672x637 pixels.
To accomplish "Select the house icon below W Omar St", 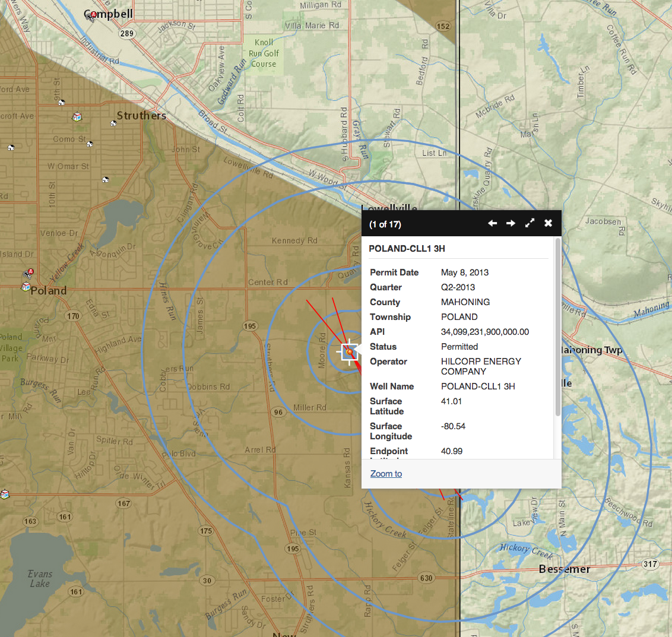I will pyautogui.click(x=105, y=179).
